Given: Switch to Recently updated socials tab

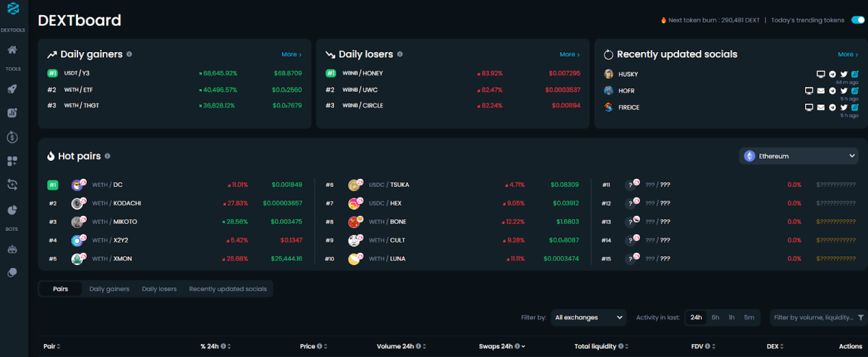Looking at the screenshot, I should (228, 289).
